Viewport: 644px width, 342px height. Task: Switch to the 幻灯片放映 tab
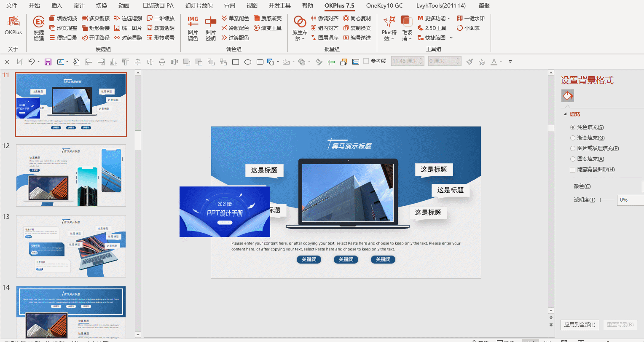199,6
